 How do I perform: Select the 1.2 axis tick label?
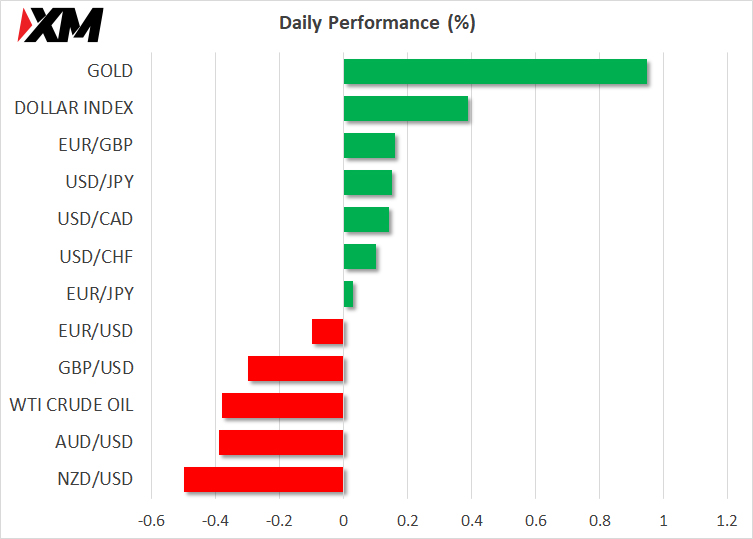coord(727,521)
